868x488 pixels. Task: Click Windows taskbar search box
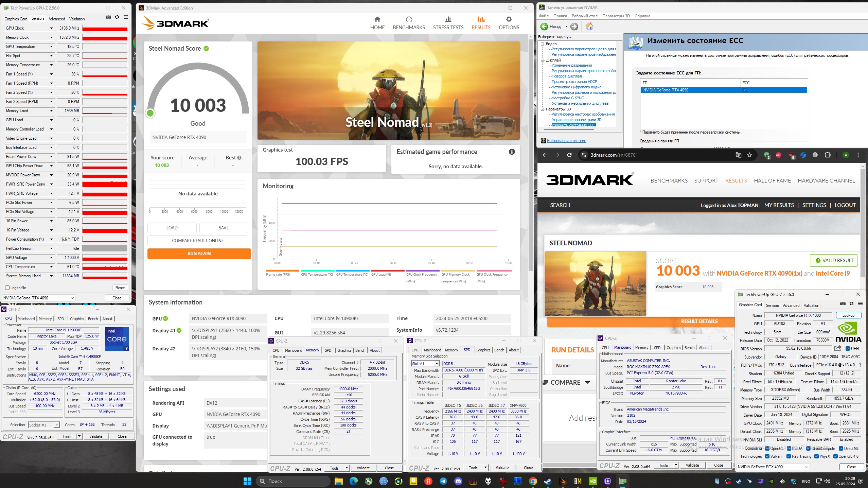pos(294,481)
